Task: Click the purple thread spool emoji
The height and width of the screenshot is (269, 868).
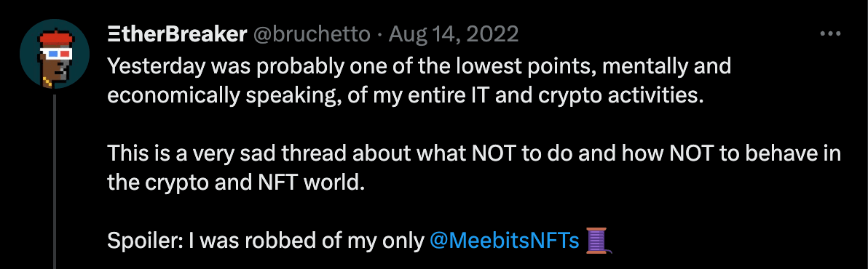Action: coord(599,241)
